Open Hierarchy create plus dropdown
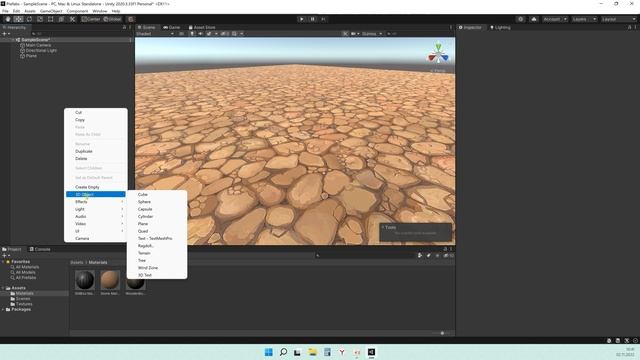 click(6, 34)
